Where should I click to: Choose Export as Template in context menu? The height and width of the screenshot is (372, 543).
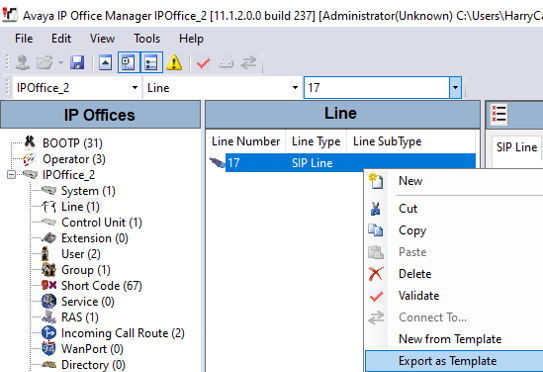point(454,361)
